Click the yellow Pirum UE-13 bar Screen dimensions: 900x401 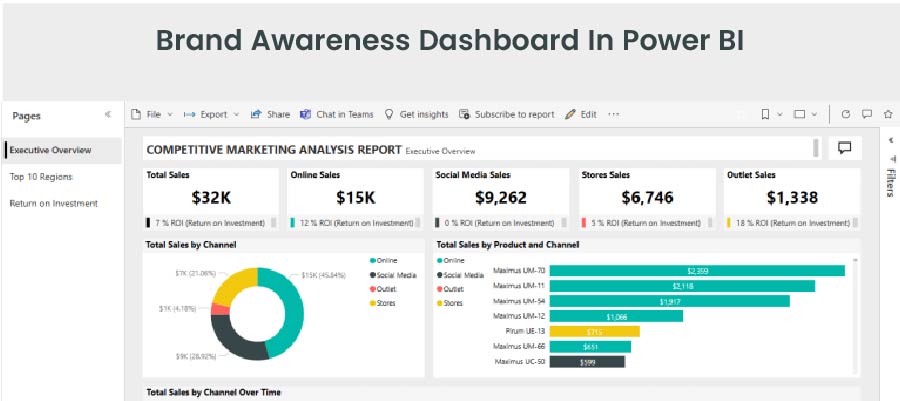[x=595, y=332]
